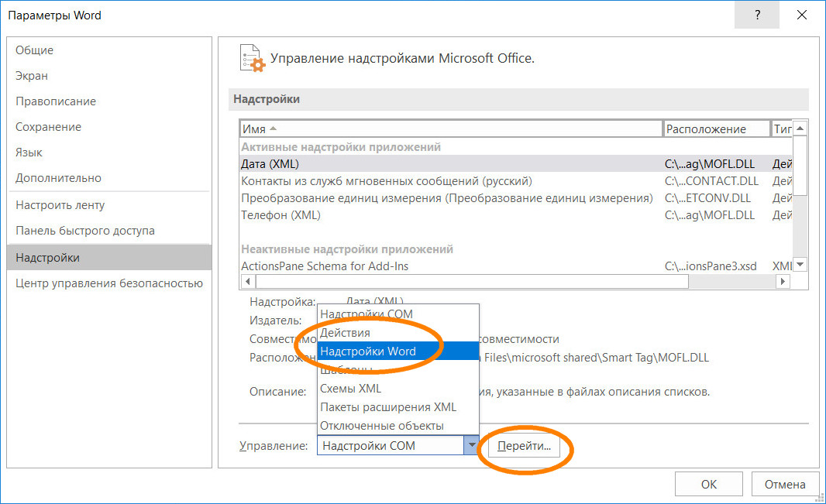Viewport: 826px width, 504px height.
Task: Choose Схемы XML in the dropdown list
Action: (x=398, y=389)
